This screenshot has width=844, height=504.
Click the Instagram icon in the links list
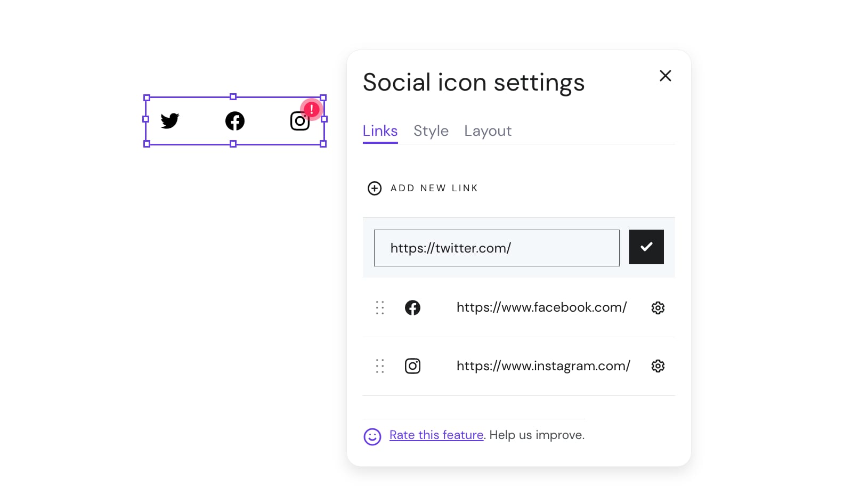click(412, 366)
